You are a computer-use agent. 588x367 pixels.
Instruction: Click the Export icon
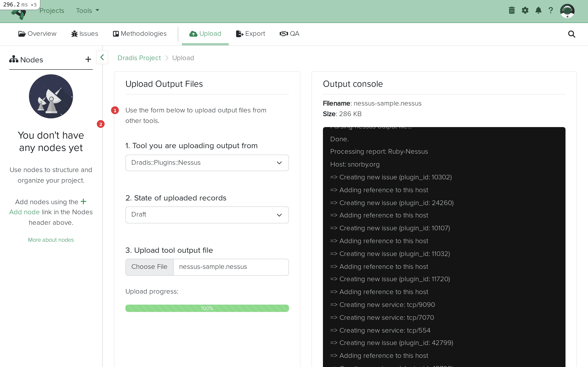239,34
